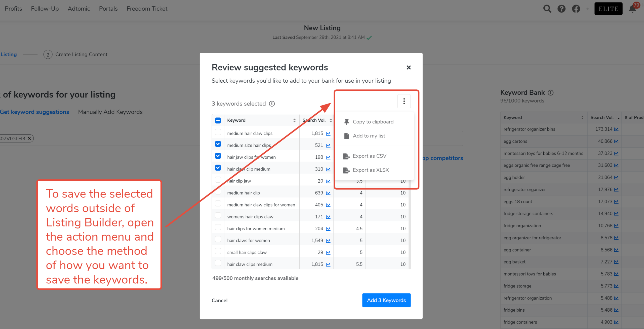Viewport: 644px width, 329px height.
Task: Uncheck the medium size hair clips checkbox
Action: [218, 144]
